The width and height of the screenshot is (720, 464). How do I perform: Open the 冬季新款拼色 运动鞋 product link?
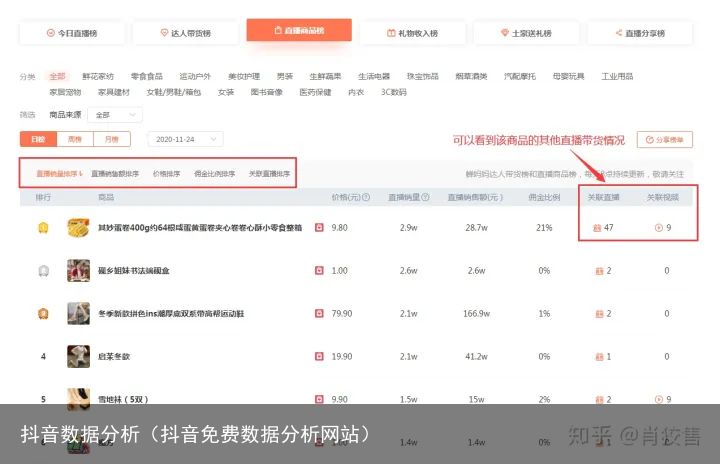pos(171,314)
